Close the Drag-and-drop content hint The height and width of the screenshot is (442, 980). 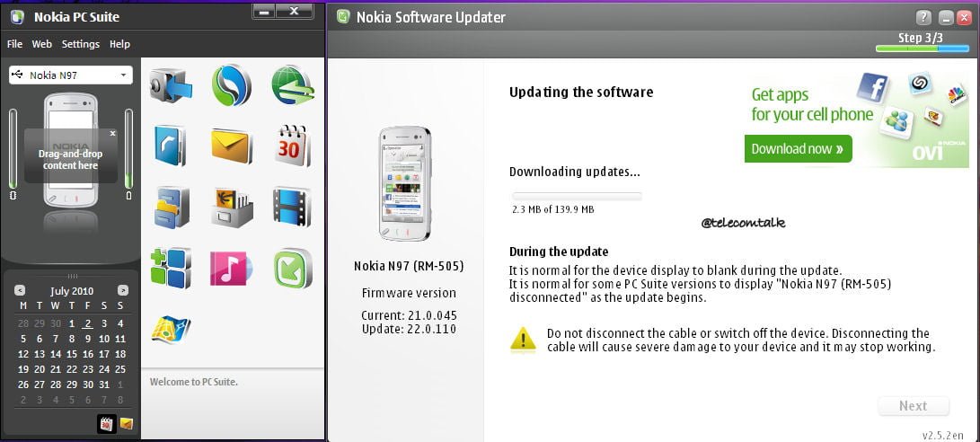tap(112, 133)
